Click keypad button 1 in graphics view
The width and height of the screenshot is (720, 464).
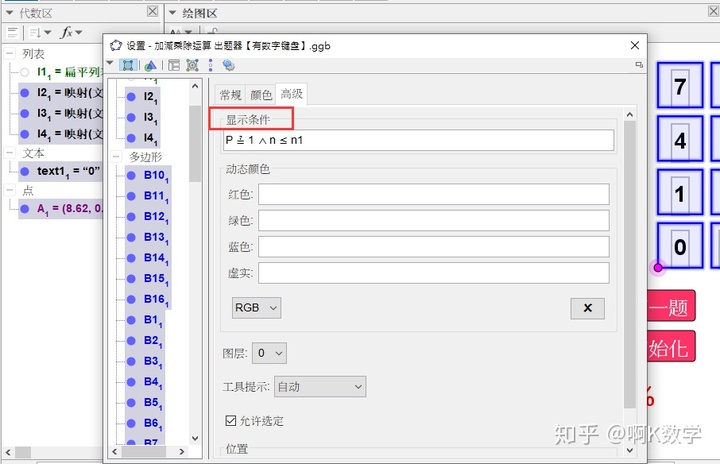680,193
